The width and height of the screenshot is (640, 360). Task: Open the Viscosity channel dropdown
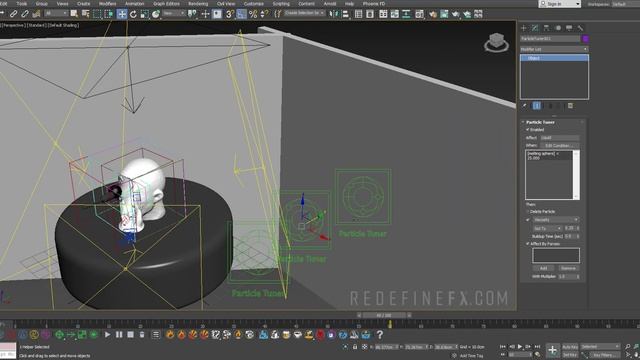coord(556,220)
